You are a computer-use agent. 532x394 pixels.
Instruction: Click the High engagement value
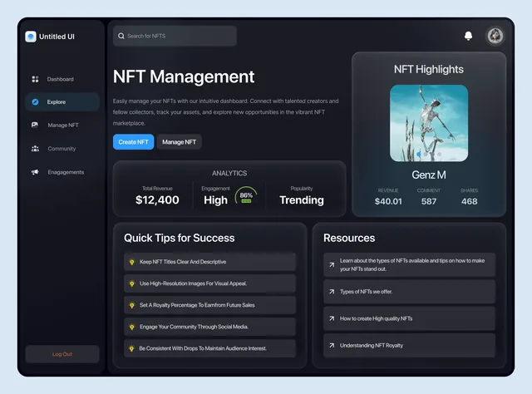pyautogui.click(x=216, y=200)
